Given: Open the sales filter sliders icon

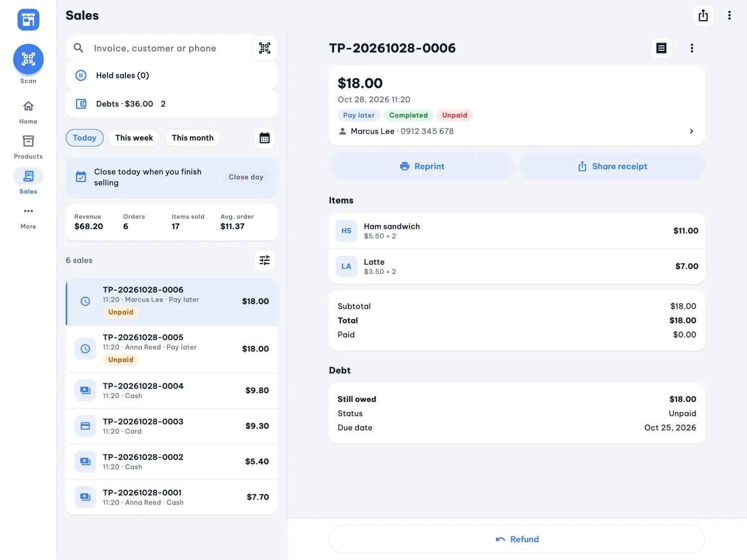Looking at the screenshot, I should [x=264, y=260].
